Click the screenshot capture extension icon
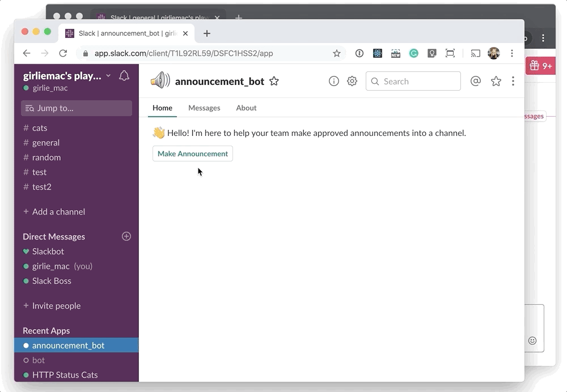 (x=450, y=53)
